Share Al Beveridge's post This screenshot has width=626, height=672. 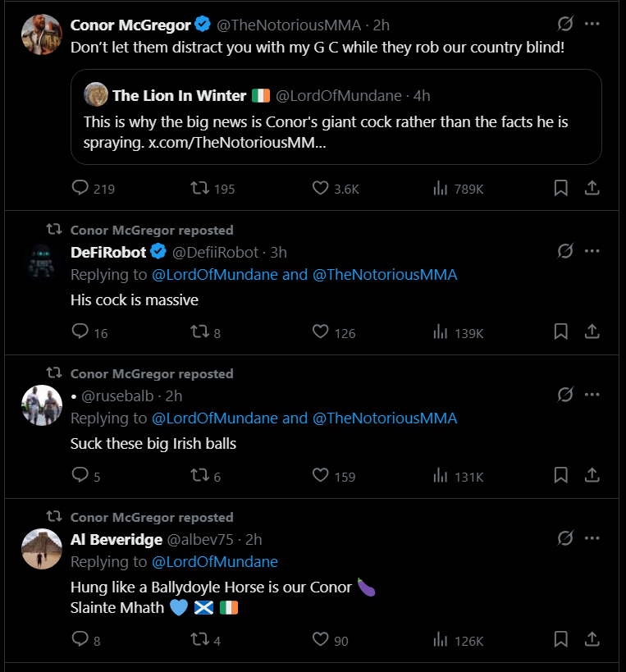592,639
